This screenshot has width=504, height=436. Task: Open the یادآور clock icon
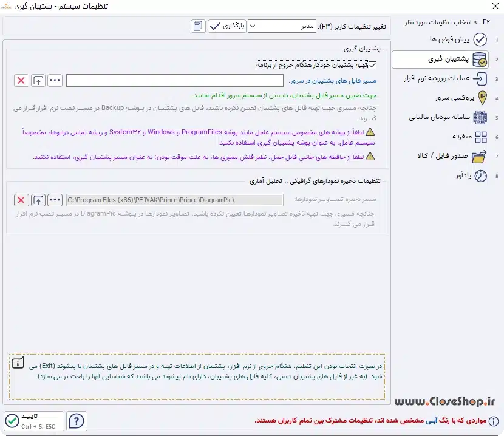[481, 176]
